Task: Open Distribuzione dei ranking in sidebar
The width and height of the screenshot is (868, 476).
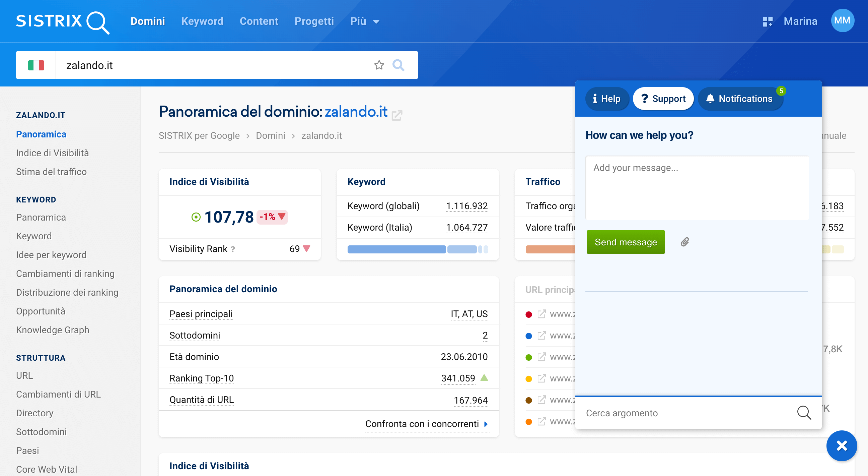Action: pyautogui.click(x=67, y=293)
